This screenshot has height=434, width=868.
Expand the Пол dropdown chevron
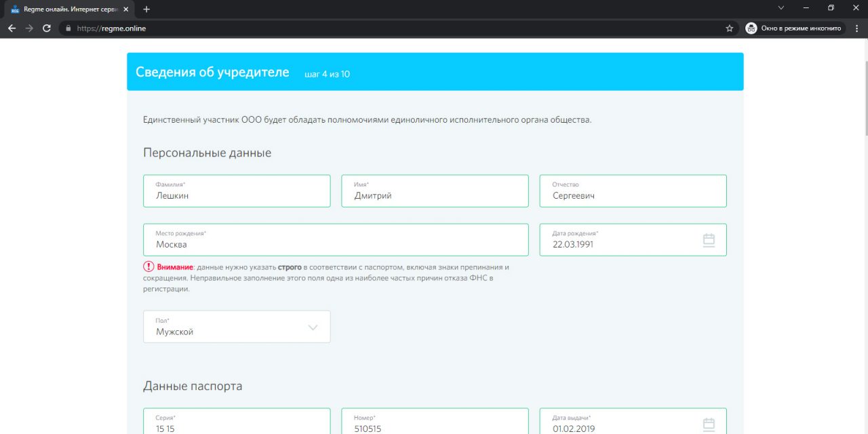[x=313, y=328]
